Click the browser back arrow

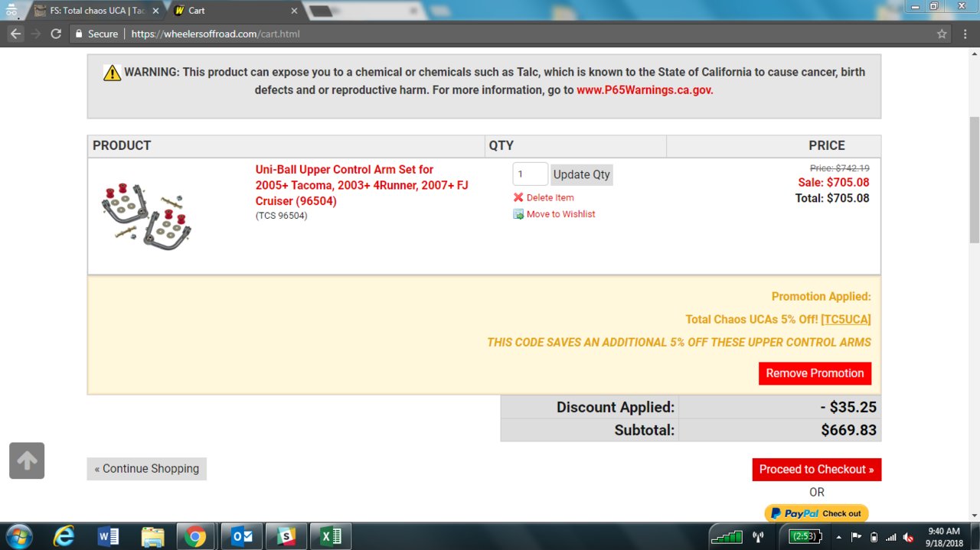point(15,34)
